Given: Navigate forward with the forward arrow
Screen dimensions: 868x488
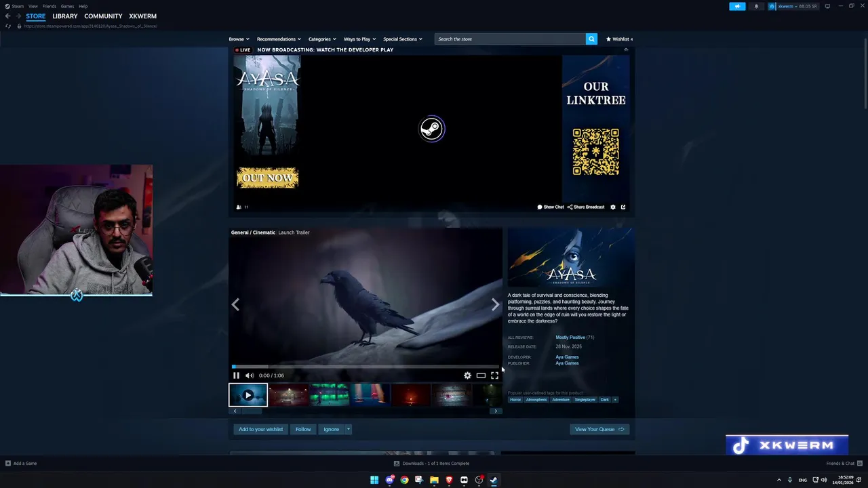Looking at the screenshot, I should click(x=18, y=16).
